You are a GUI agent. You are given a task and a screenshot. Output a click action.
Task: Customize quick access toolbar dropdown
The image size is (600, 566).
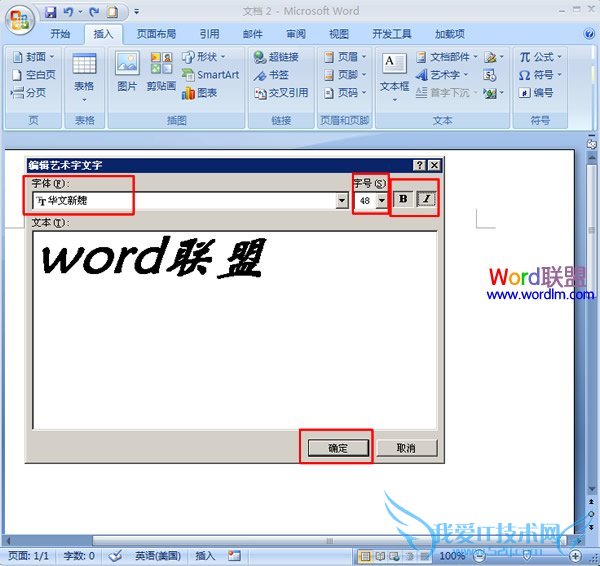click(137, 12)
